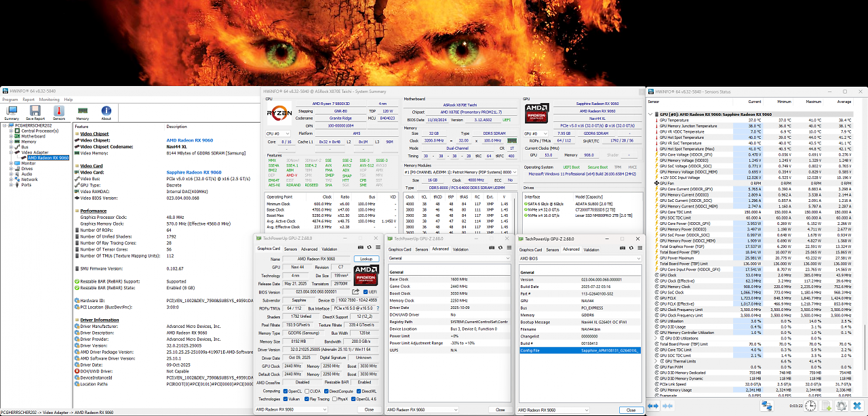Image resolution: width=868 pixels, height=416 pixels.
Task: Open the Help menu in HWiNFO
Action: (69, 100)
